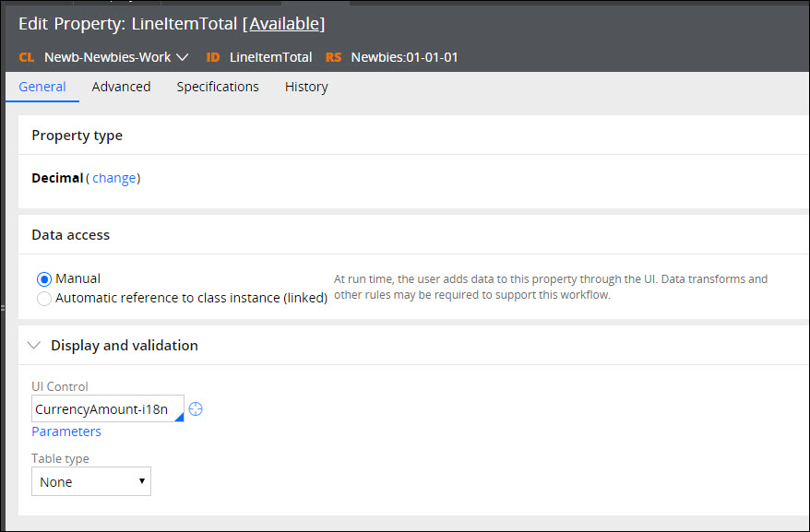Collapse the Display and validation section

[34, 345]
